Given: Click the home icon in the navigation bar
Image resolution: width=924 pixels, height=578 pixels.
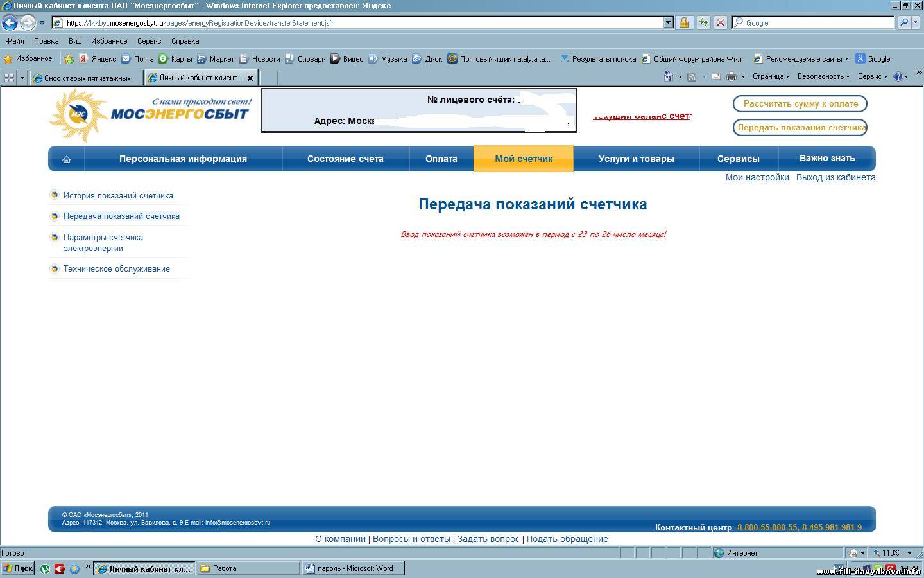Looking at the screenshot, I should 67,159.
